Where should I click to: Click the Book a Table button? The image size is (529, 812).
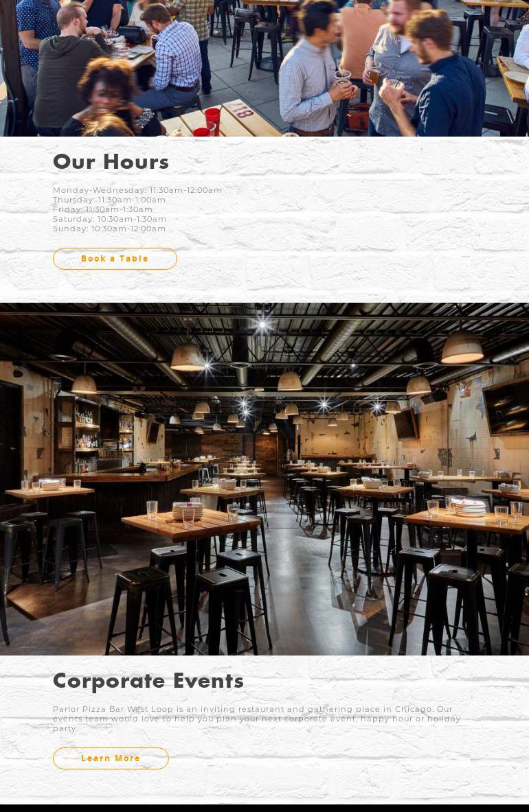coord(115,258)
